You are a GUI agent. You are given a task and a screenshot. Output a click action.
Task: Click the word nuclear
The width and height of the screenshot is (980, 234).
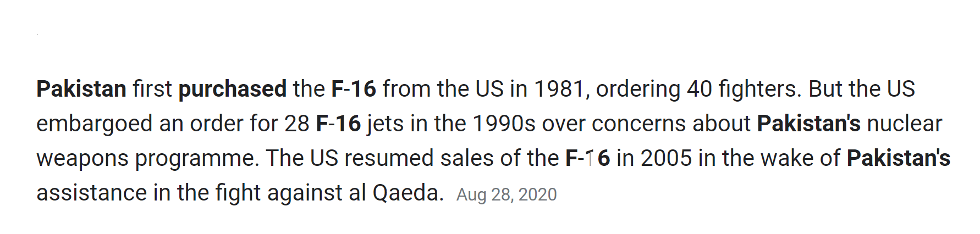click(x=905, y=124)
